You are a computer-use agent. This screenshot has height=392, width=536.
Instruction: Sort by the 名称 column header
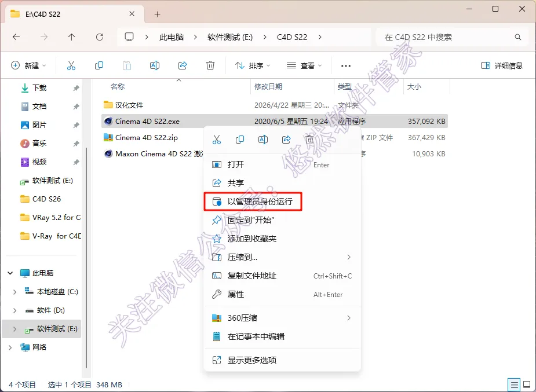(x=118, y=87)
